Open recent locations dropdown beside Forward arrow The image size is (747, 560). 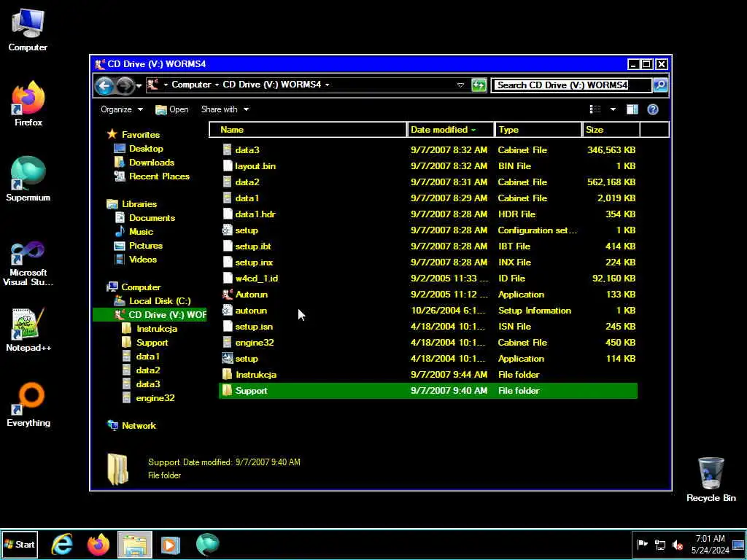click(x=139, y=86)
